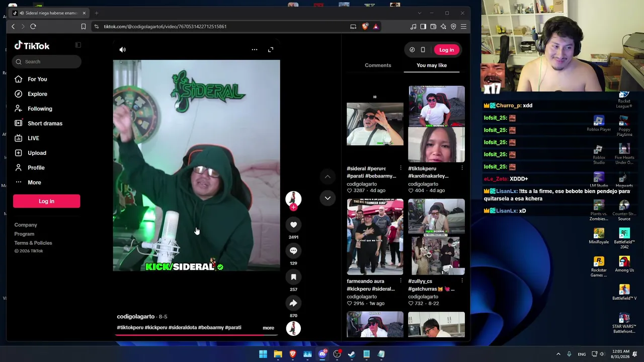Open the Windows Start menu
The image size is (644, 362).
click(263, 354)
